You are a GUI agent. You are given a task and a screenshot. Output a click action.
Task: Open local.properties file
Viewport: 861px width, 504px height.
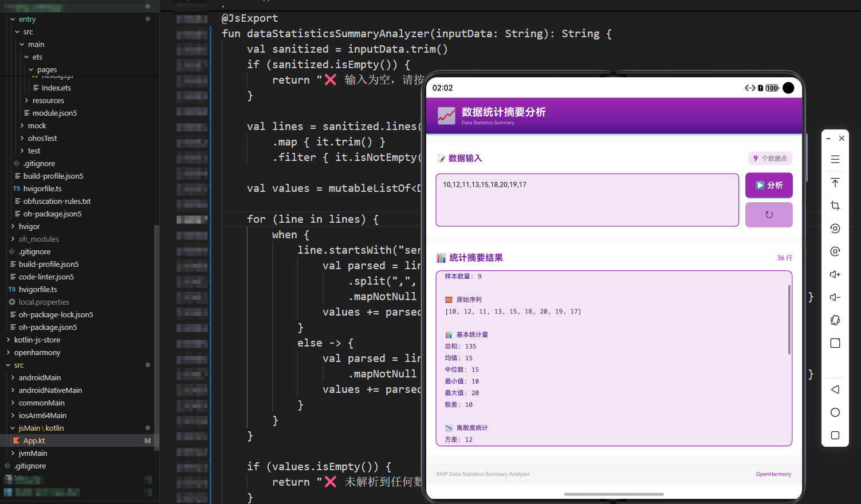[44, 302]
